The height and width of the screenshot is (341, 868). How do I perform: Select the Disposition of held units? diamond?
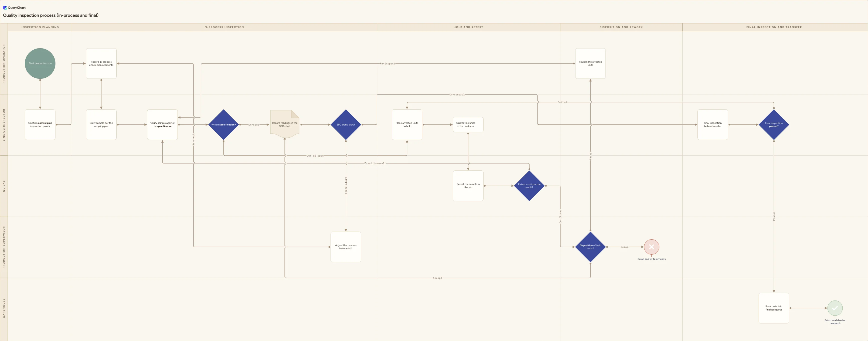(590, 247)
